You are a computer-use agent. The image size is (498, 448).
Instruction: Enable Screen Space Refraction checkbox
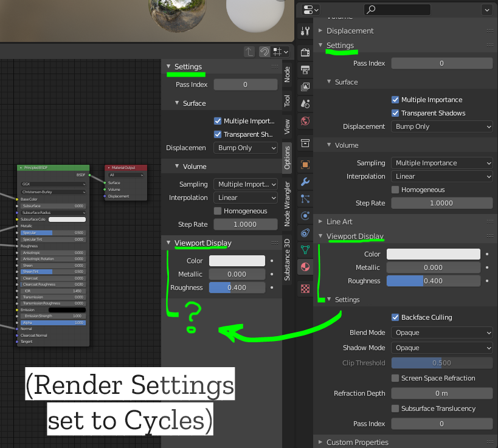point(395,378)
